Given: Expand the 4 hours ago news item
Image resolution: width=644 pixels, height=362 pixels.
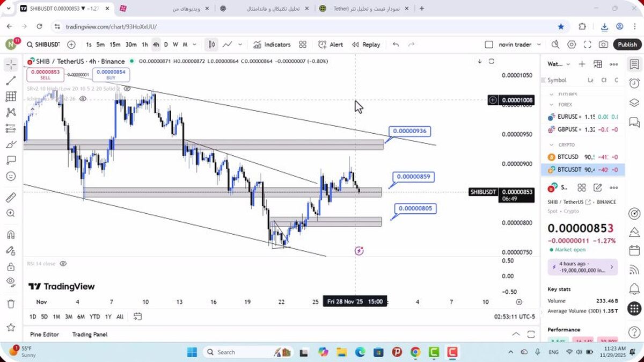Looking at the screenshot, I should 583,267.
